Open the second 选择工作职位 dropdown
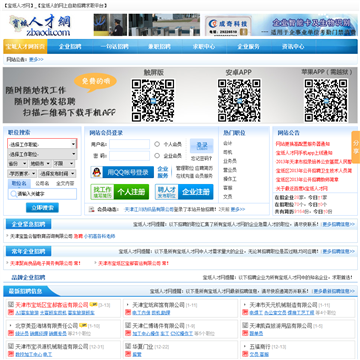The image size is (360, 360). (42, 154)
